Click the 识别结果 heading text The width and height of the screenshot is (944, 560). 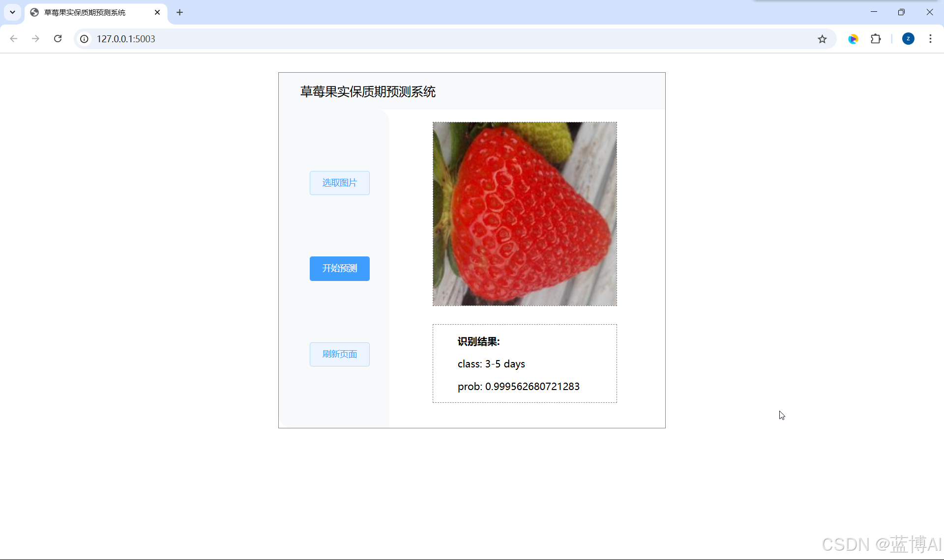coord(478,341)
